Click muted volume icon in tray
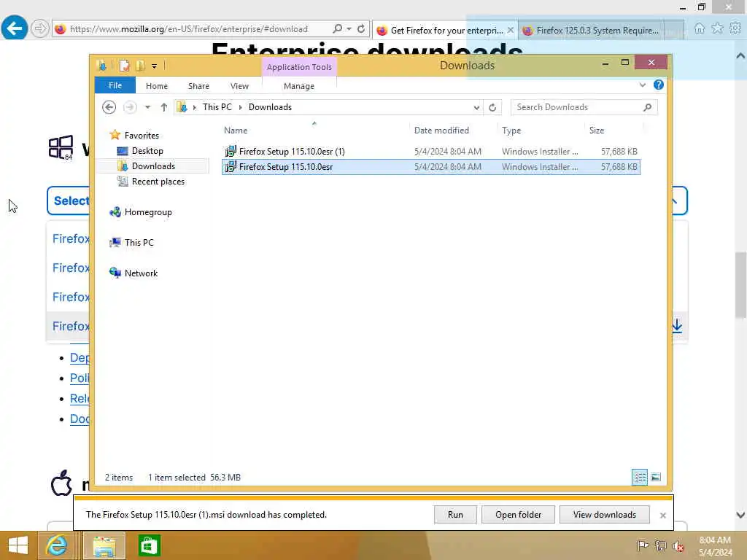This screenshot has height=560, width=747. 678,546
